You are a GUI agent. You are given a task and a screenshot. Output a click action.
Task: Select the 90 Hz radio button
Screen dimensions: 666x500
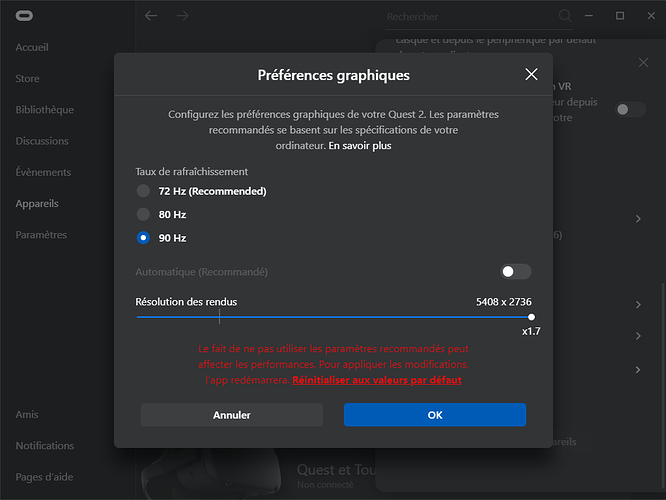144,238
